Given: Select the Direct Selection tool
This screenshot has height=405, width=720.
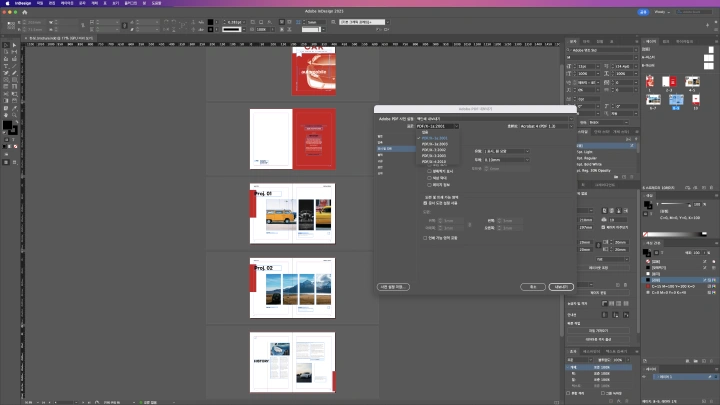Looking at the screenshot, I should coord(14,45).
